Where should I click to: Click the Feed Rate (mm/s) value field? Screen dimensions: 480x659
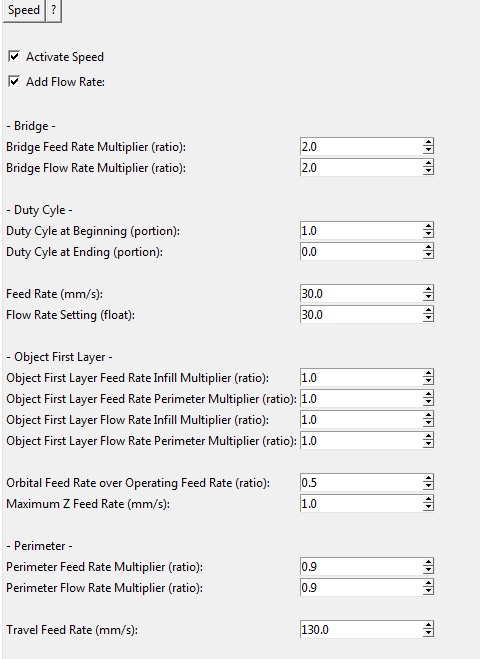pyautogui.click(x=361, y=293)
